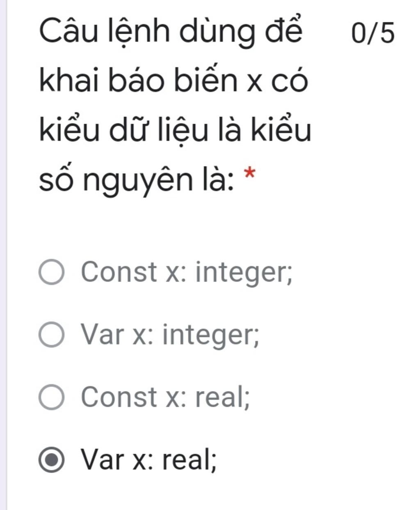Image resolution: width=420 pixels, height=510 pixels.
Task: Click the word "real;" in the selected option
Action: (189, 460)
